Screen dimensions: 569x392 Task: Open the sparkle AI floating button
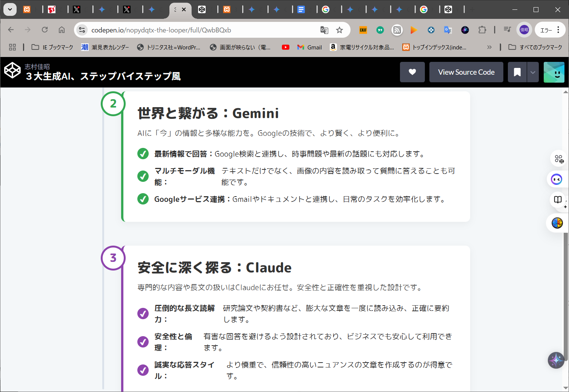556,360
